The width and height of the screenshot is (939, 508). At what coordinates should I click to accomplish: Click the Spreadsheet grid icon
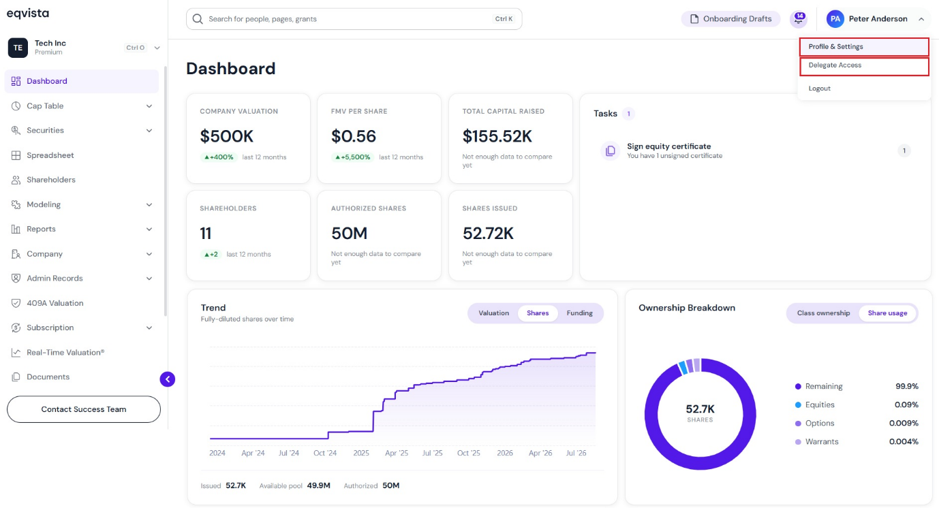[16, 155]
